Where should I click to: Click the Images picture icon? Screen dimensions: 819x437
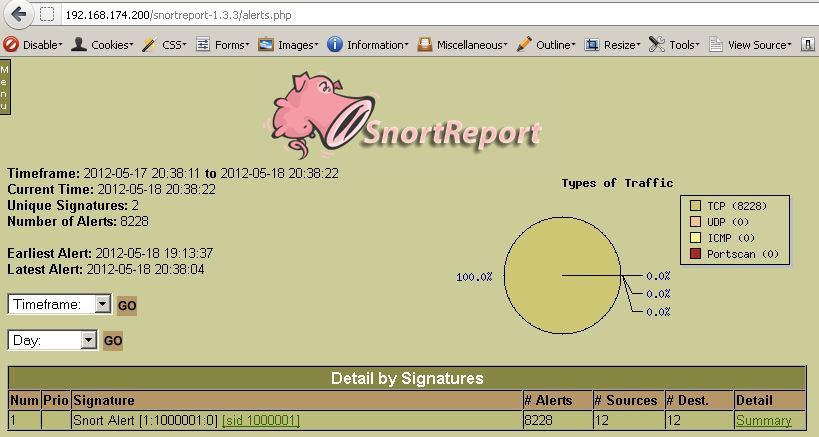pos(266,44)
